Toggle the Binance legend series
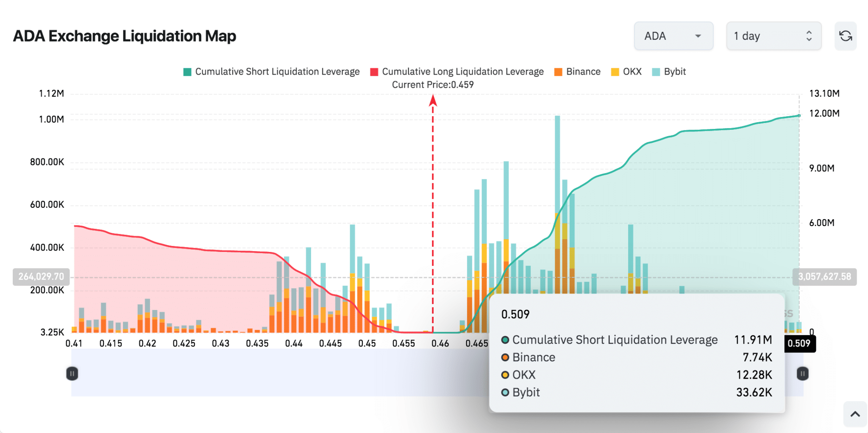 [x=577, y=72]
